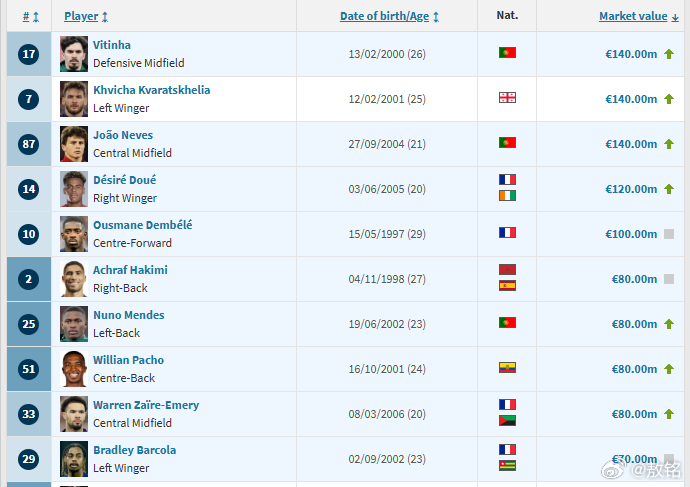Click Vitinha's €140.00m market value

[631, 54]
